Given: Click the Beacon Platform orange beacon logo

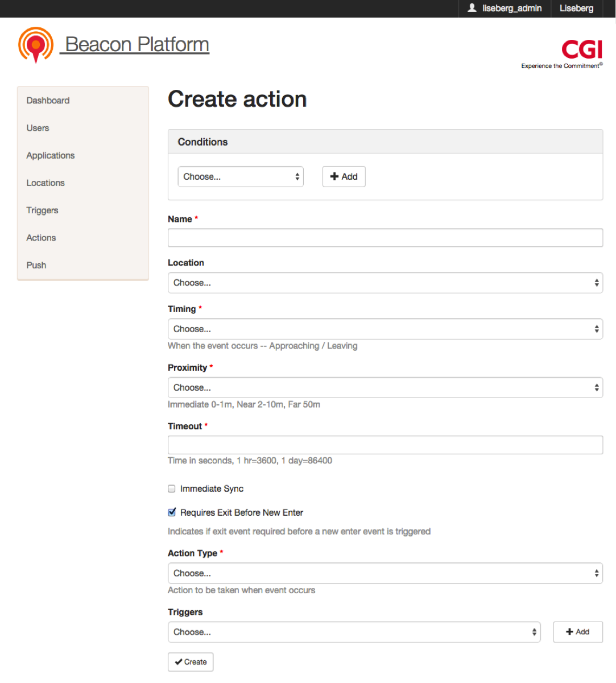Looking at the screenshot, I should (x=36, y=45).
